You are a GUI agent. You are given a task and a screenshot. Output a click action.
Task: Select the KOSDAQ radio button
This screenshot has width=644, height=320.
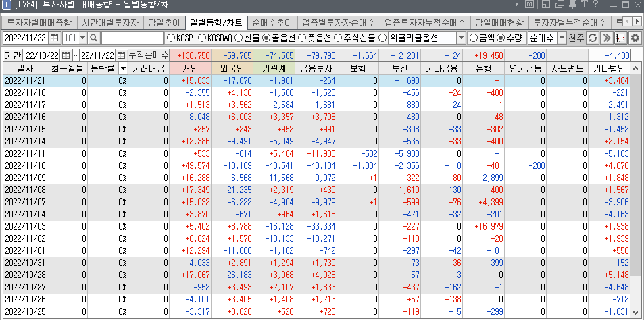click(x=202, y=38)
